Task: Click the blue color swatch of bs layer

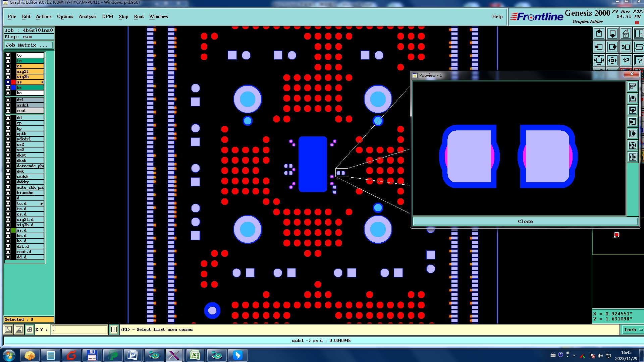Action: click(13, 87)
